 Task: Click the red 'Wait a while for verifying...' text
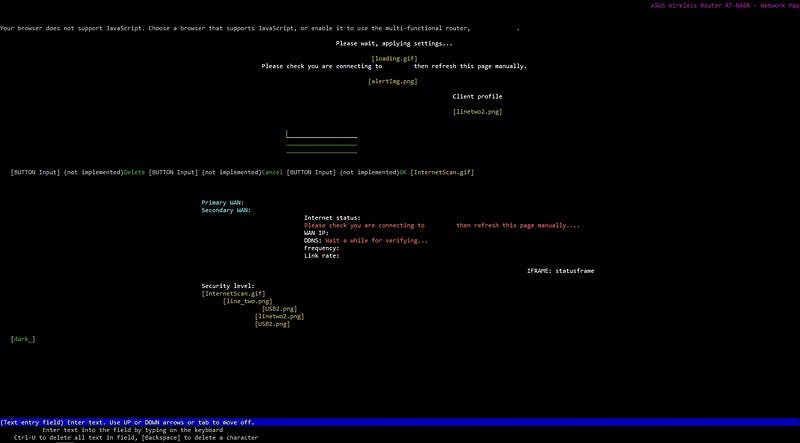click(377, 240)
